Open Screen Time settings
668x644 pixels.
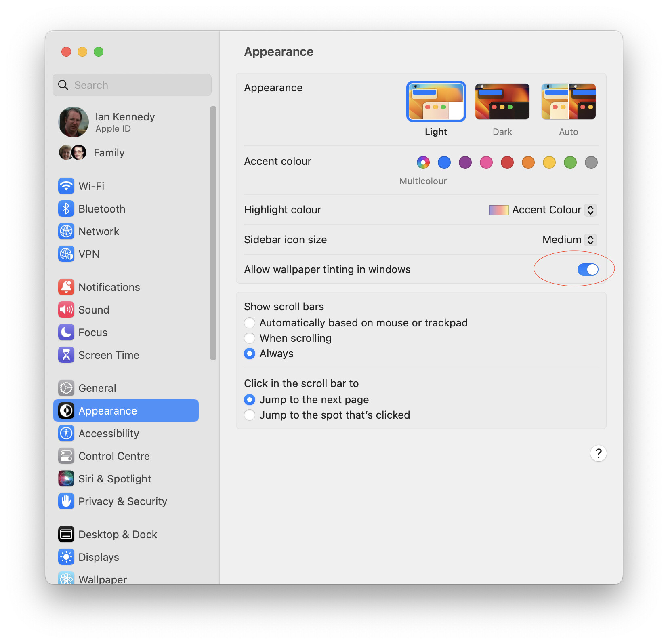point(109,355)
